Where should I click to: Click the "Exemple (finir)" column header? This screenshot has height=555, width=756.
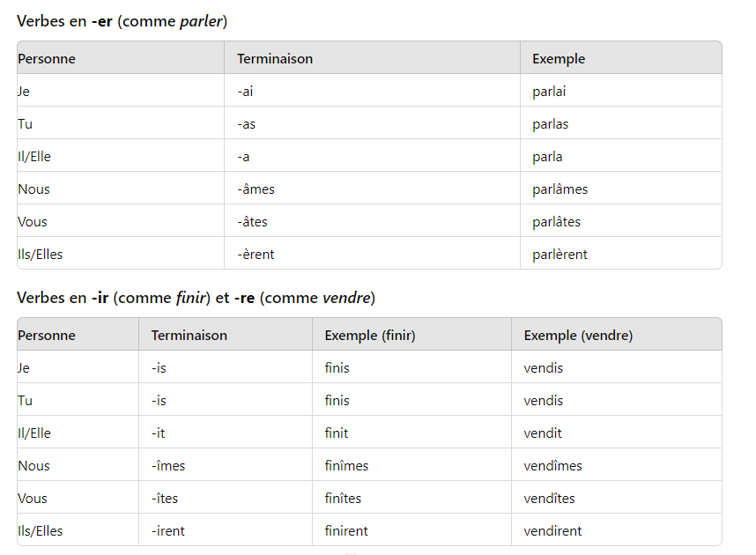coord(370,336)
